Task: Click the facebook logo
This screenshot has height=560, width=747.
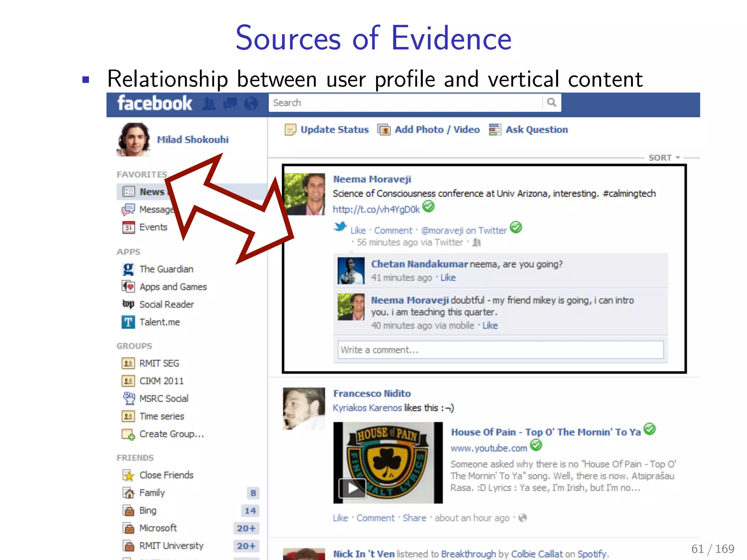Action: coord(155,104)
